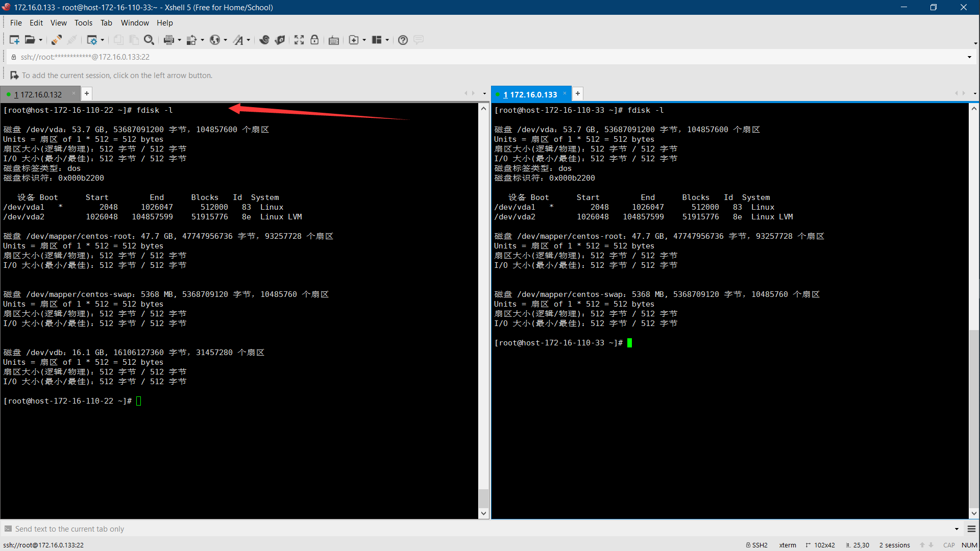Click the address bar lock icon
Viewport: 980px width, 551px height.
tap(14, 57)
